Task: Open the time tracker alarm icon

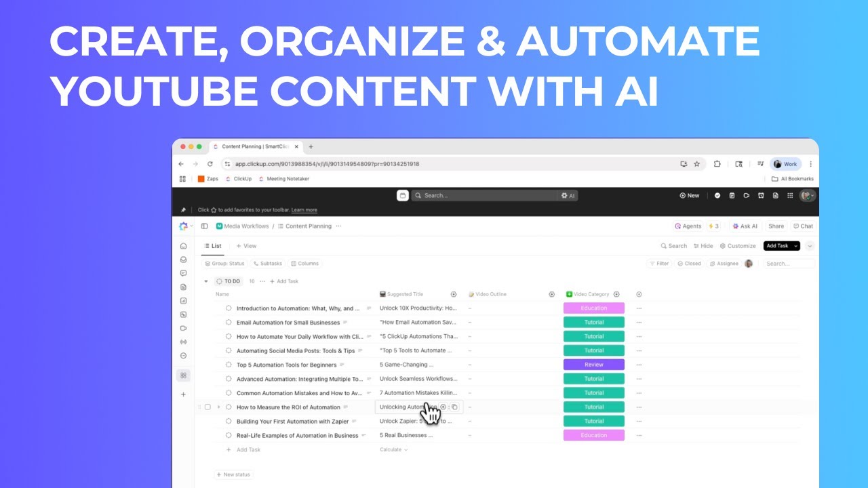Action: point(761,195)
